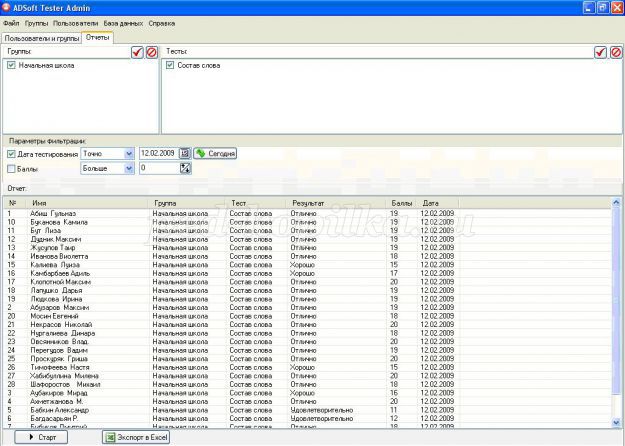Uncheck all tests with prohibition icon
Screen dimensions: 625x446
(616, 52)
